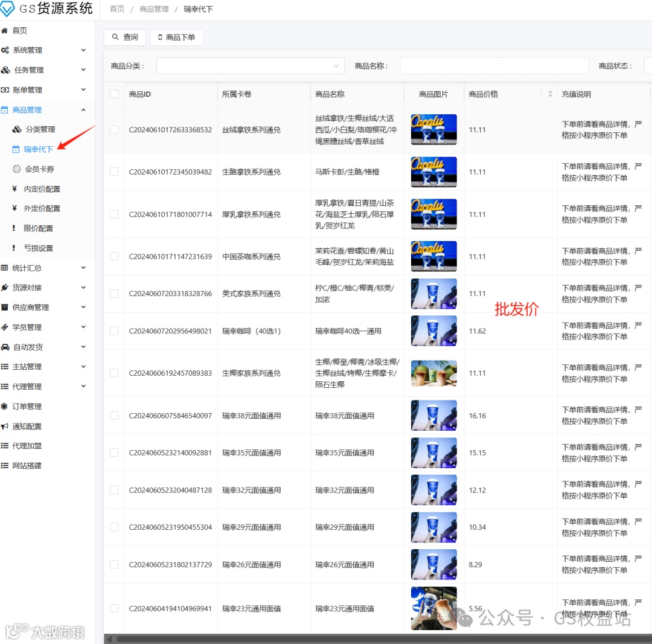Click the calendar icon next to 瑞幸代下
652x644 pixels.
point(16,149)
